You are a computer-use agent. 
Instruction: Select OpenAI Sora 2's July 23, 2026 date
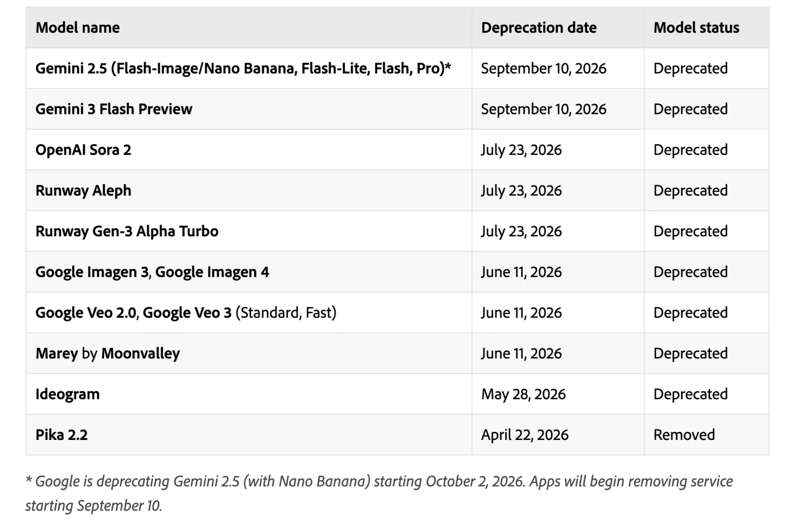pyautogui.click(x=521, y=150)
